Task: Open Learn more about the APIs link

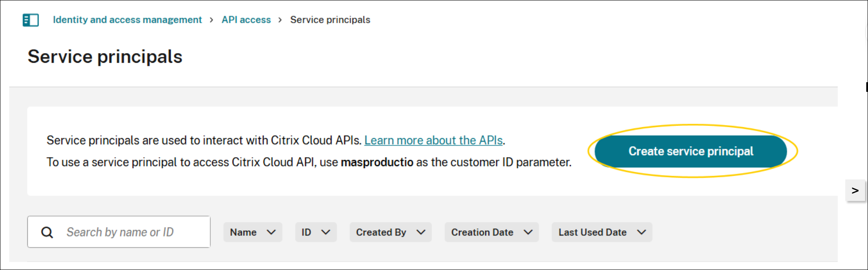Action: pyautogui.click(x=434, y=140)
